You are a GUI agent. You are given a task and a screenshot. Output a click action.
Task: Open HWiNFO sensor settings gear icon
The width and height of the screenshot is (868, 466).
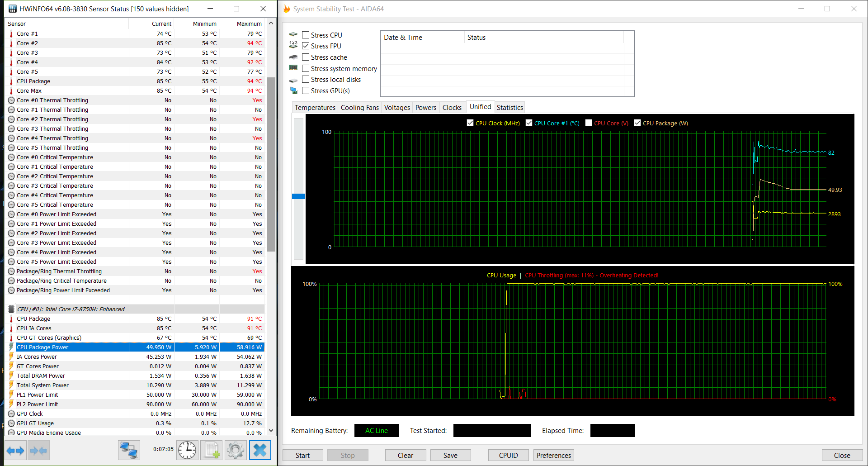click(x=236, y=451)
